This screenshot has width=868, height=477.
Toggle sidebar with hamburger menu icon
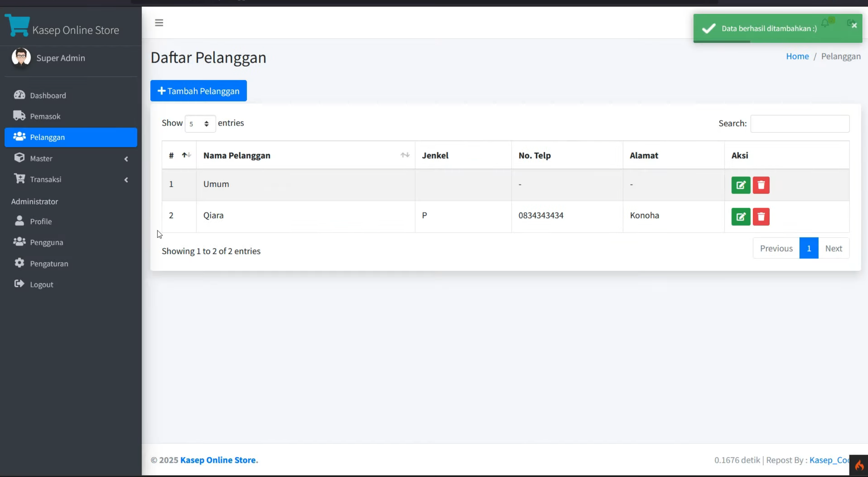click(x=159, y=23)
